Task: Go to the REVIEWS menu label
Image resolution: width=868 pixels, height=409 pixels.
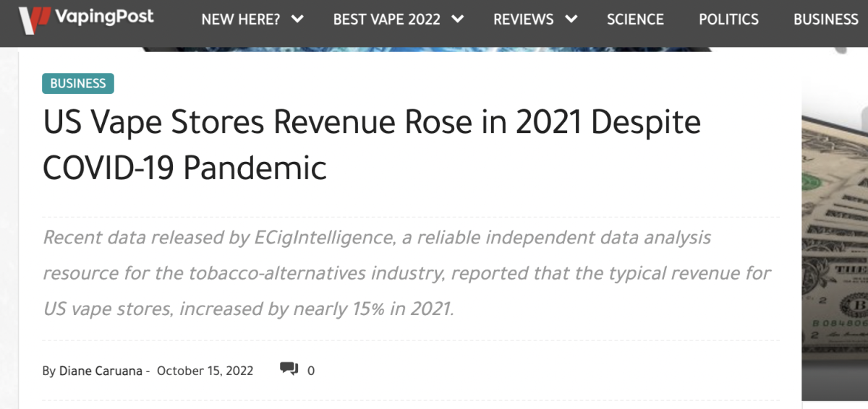Action: (523, 20)
